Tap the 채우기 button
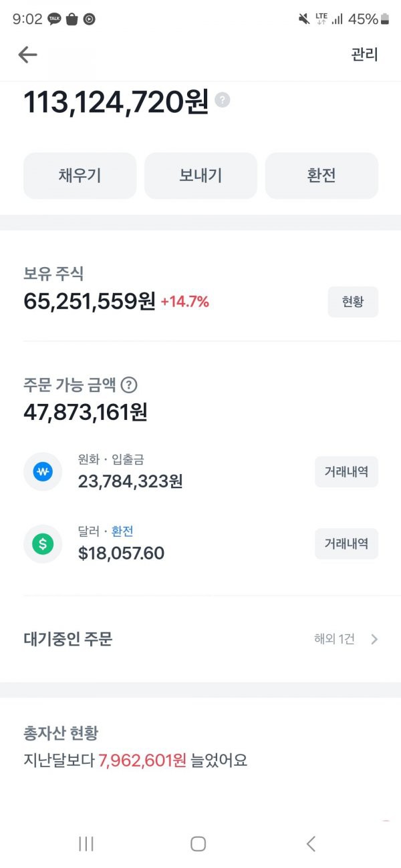The image size is (401, 868). [80, 176]
